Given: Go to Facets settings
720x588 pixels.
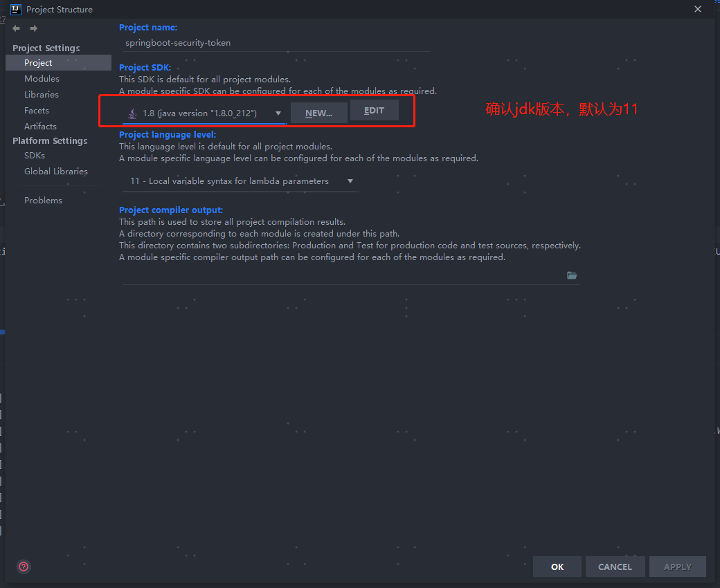Looking at the screenshot, I should (x=36, y=111).
